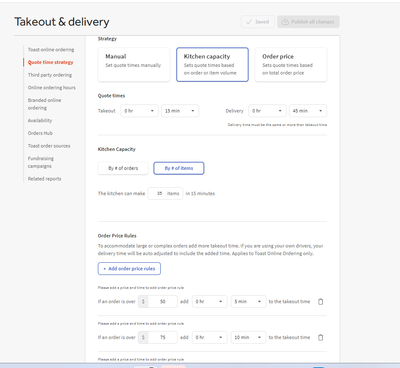400x368 pixels.
Task: Open Branded online ordering section
Action: (44, 104)
